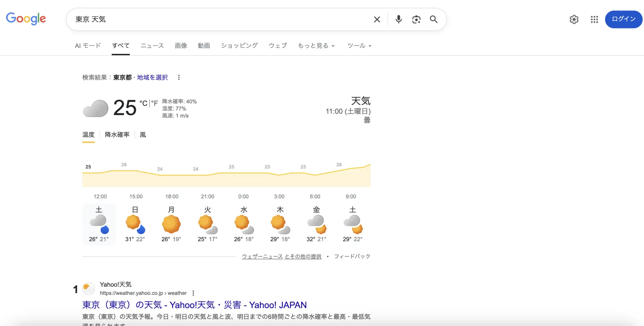Screen dimensions: 644x326
Task: Click 風速: 1 m/s text
Action: point(175,116)
